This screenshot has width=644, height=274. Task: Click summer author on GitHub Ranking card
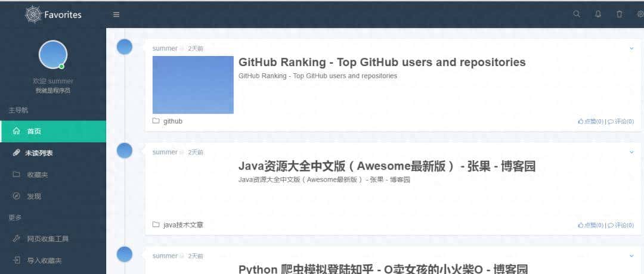(165, 48)
